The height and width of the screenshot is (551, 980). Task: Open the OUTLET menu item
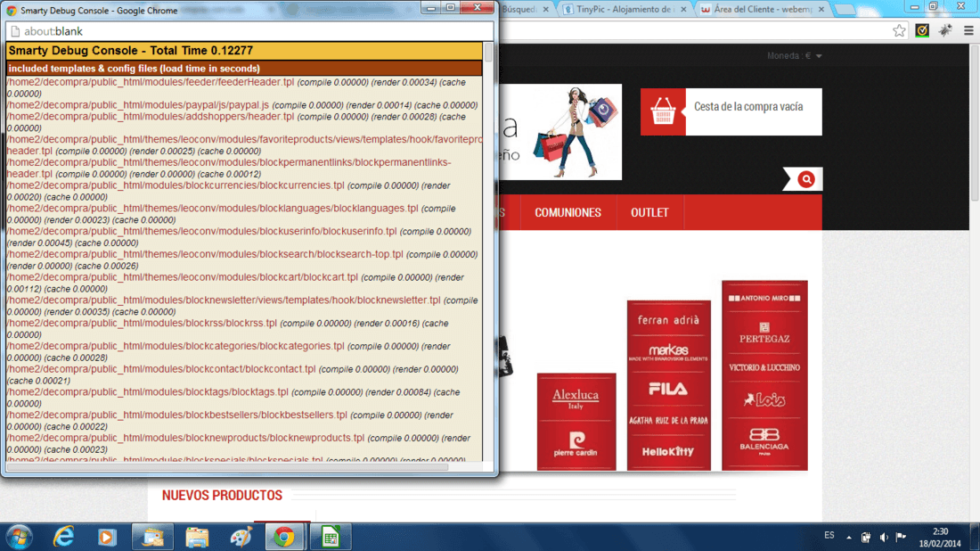pyautogui.click(x=649, y=213)
